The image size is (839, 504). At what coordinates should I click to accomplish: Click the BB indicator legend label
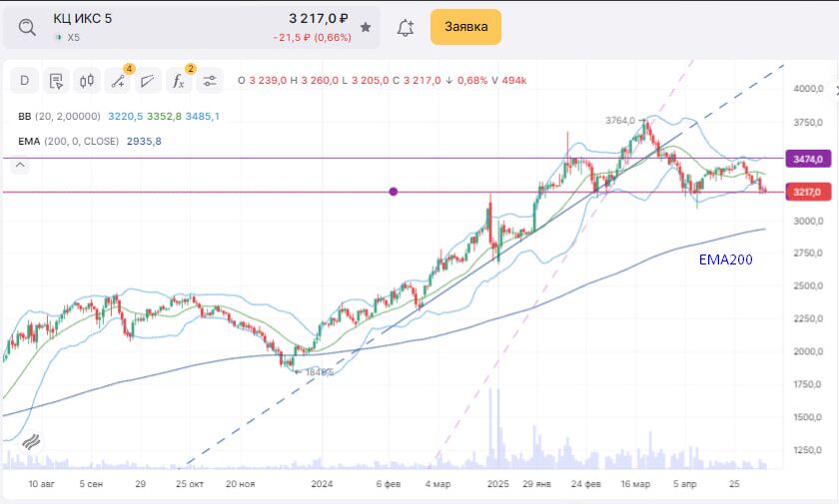click(x=25, y=117)
